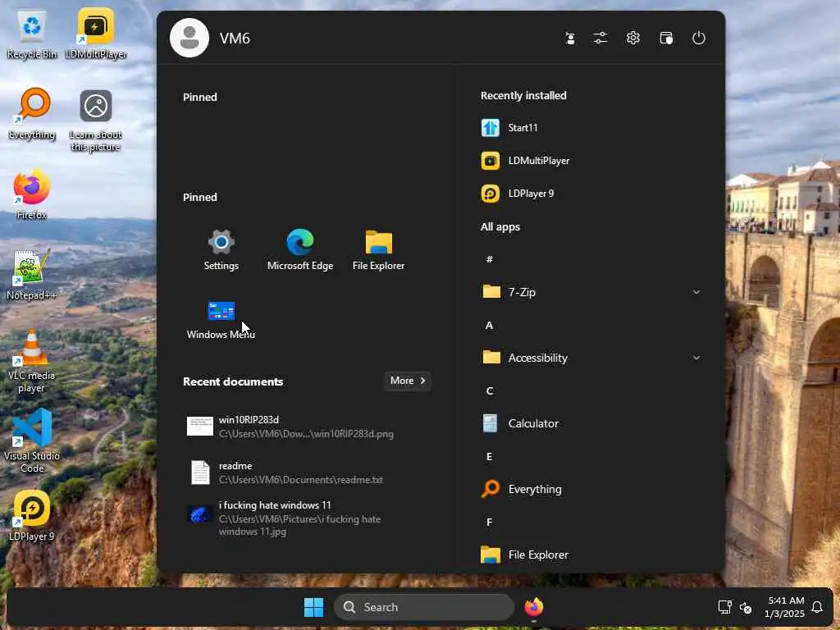The width and height of the screenshot is (840, 630).
Task: Open recent document win10RIP283d
Action: click(308, 427)
